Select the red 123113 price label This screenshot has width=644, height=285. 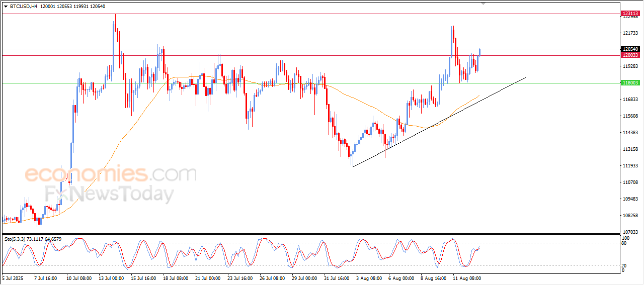click(630, 14)
